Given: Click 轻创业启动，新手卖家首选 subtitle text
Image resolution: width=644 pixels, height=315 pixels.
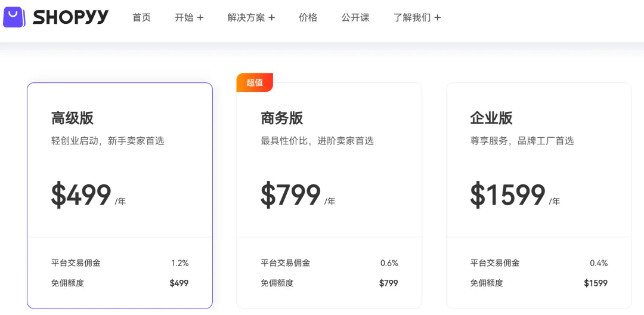Looking at the screenshot, I should coord(107,141).
